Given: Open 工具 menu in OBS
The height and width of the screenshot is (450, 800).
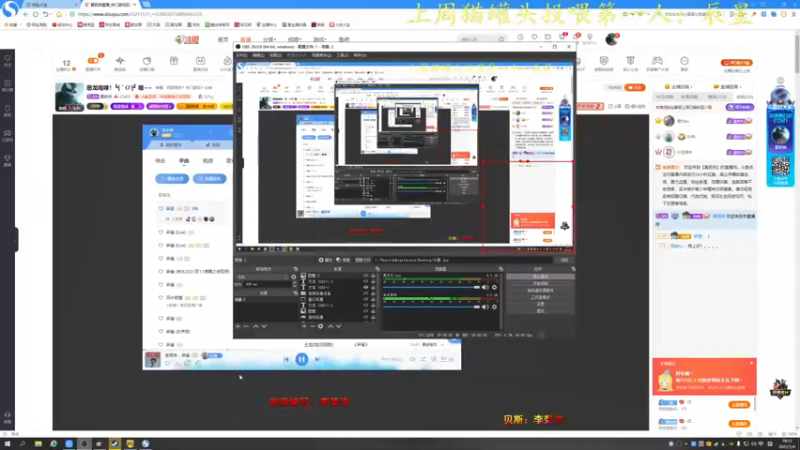Looking at the screenshot, I should (342, 55).
